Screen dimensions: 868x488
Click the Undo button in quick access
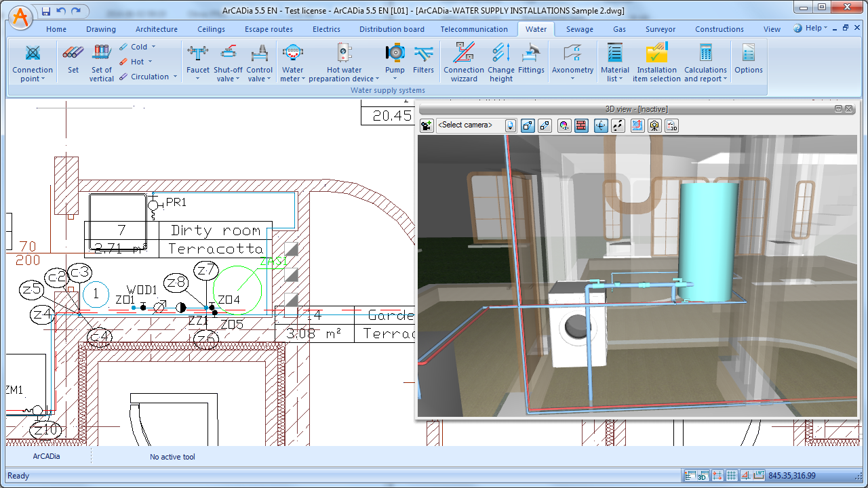click(61, 11)
